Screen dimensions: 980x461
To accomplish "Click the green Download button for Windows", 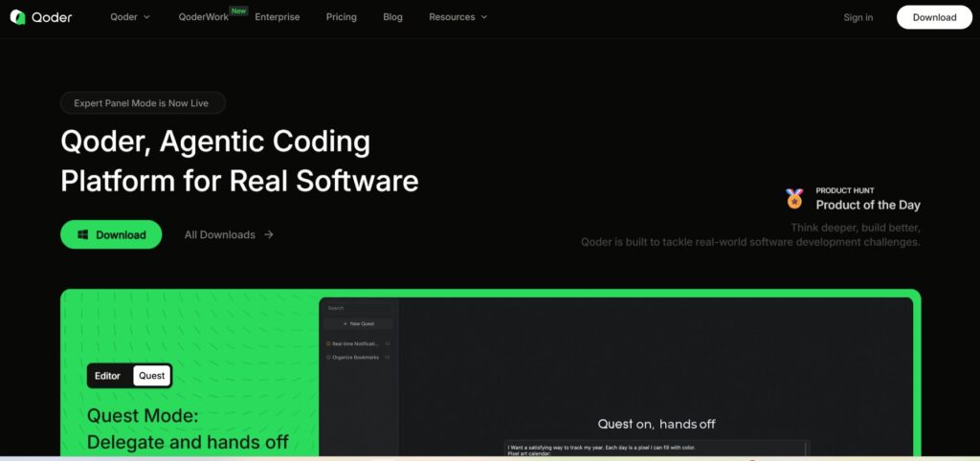I will tap(111, 235).
